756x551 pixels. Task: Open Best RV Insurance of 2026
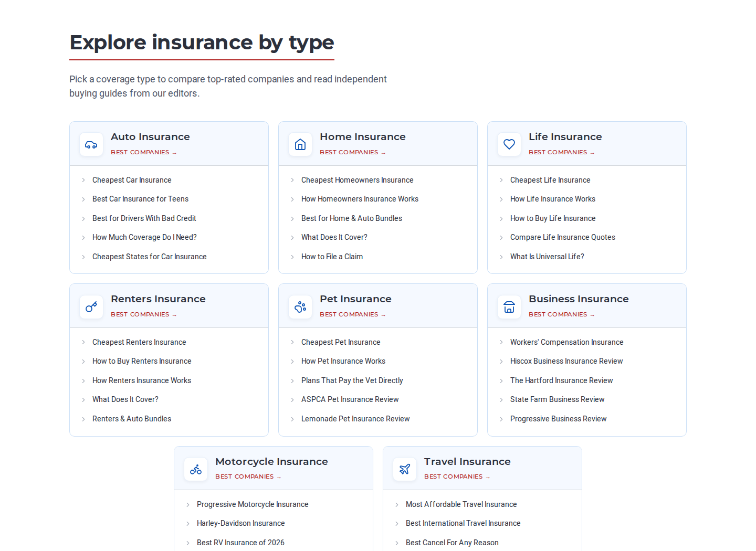(x=240, y=543)
